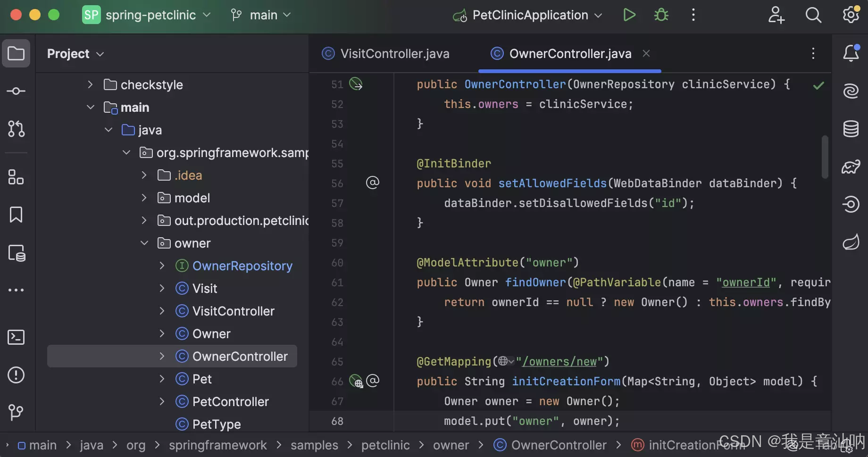
Task: Open the Spring leaf tool window
Action: [851, 242]
